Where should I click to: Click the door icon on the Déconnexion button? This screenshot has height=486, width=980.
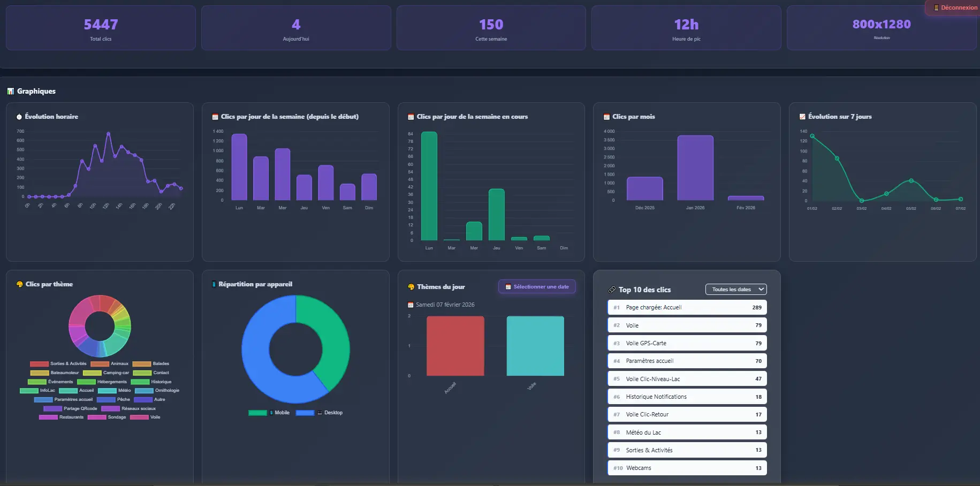point(936,7)
